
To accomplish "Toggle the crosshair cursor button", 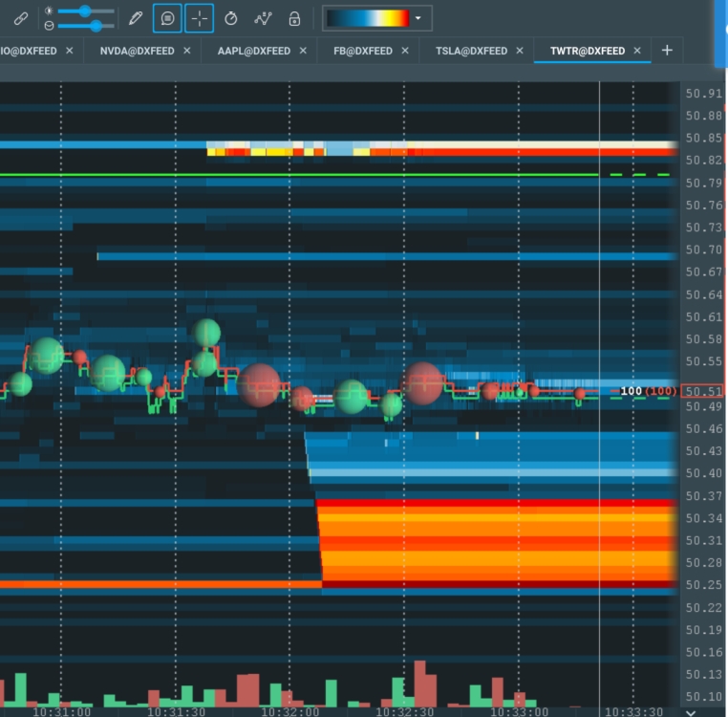I will click(199, 18).
